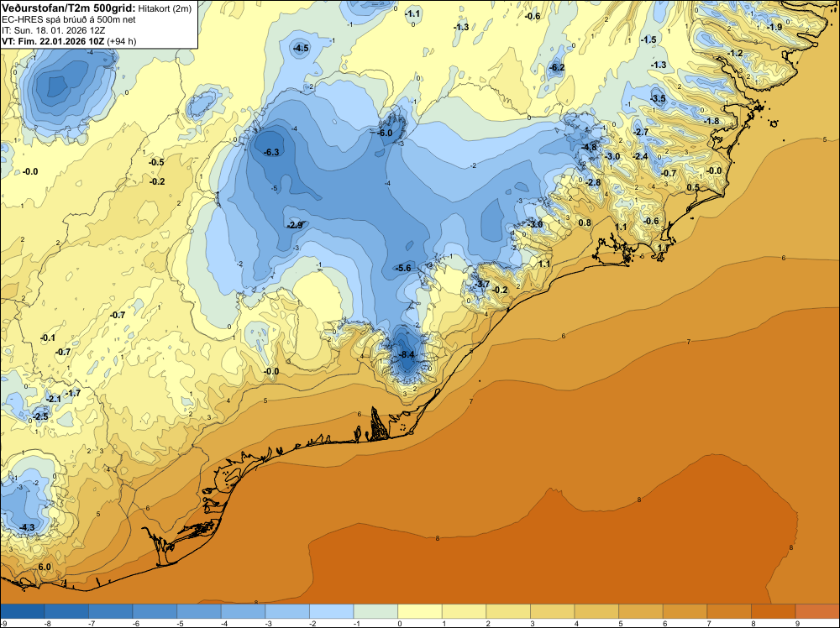Click legend swatch between -1 and 0
Viewport: 840px width, 628px height.
[x=375, y=611]
